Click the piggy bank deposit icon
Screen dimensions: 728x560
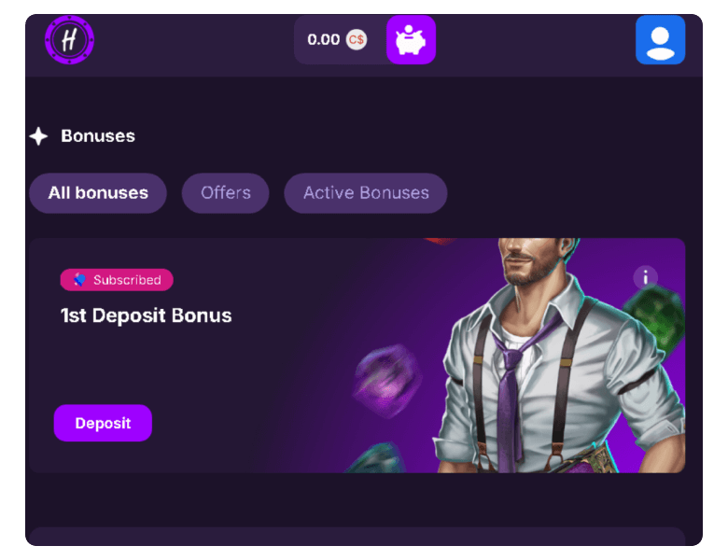click(411, 40)
